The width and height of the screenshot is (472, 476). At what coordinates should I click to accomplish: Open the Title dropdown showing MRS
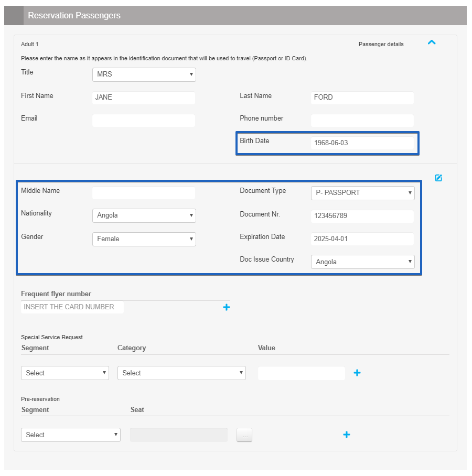(x=144, y=74)
